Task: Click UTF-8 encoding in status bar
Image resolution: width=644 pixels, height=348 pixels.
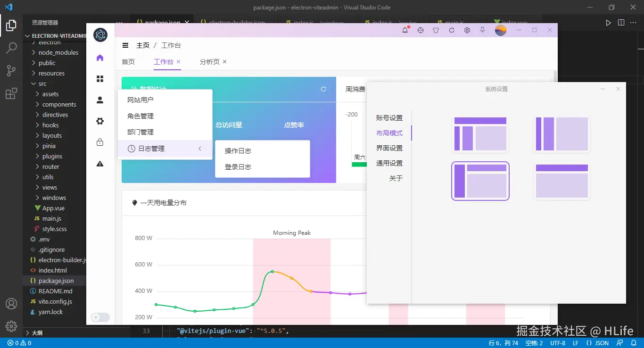Action: coord(558,343)
